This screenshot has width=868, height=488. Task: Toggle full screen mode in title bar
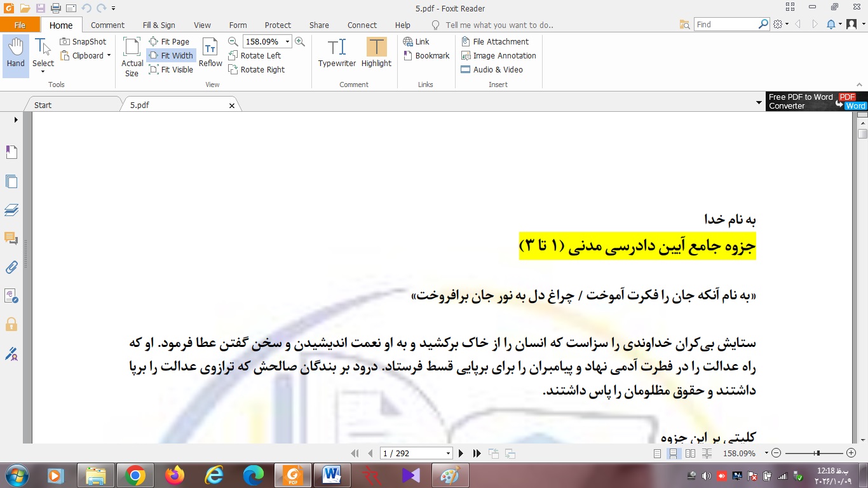tap(790, 7)
